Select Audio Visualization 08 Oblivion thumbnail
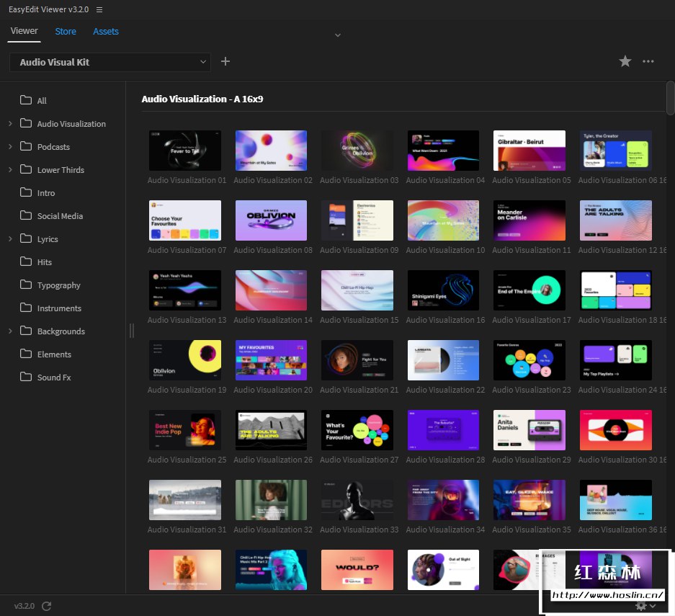This screenshot has height=616, width=675. coord(271,220)
